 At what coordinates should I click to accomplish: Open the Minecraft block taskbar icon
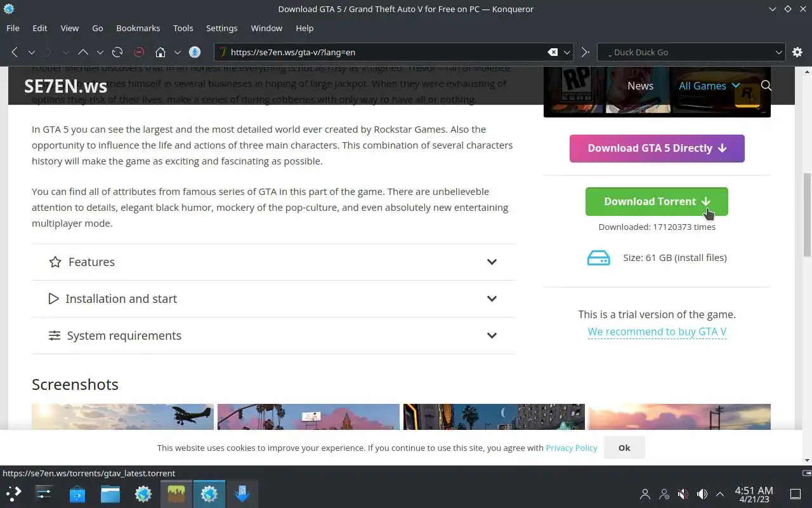pos(176,493)
